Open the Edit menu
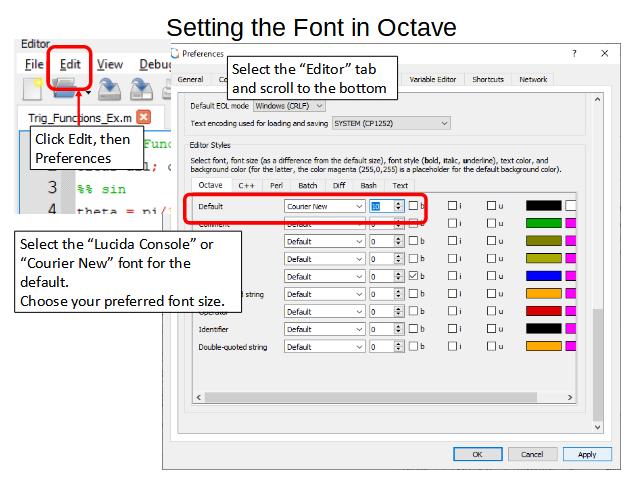Image resolution: width=624 pixels, height=482 pixels. coord(69,65)
